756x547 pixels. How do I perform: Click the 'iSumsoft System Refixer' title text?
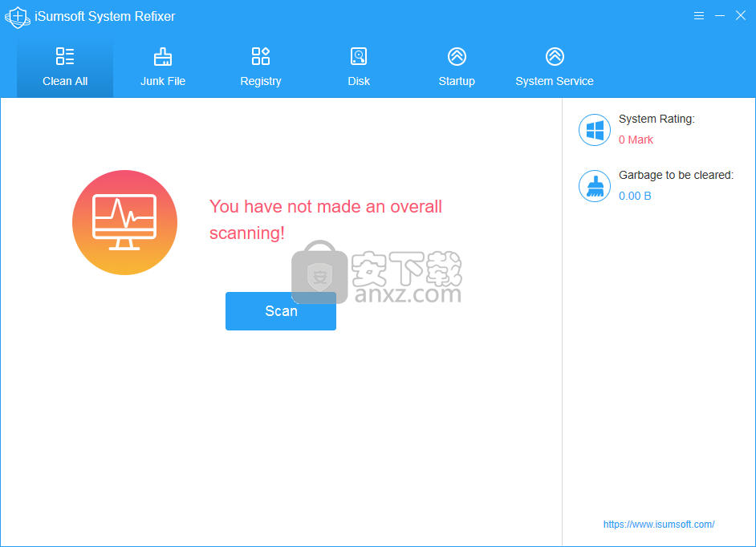[x=105, y=16]
